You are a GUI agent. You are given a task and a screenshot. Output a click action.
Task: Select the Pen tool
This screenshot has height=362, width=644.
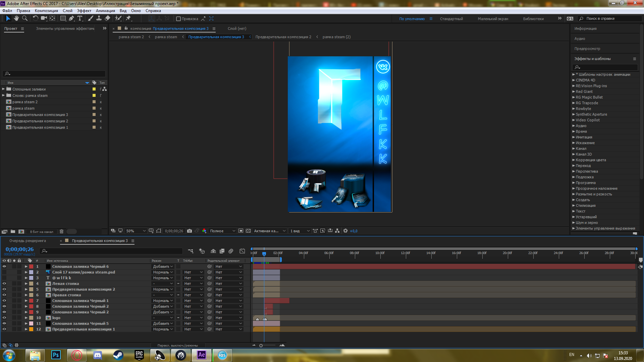tap(71, 18)
